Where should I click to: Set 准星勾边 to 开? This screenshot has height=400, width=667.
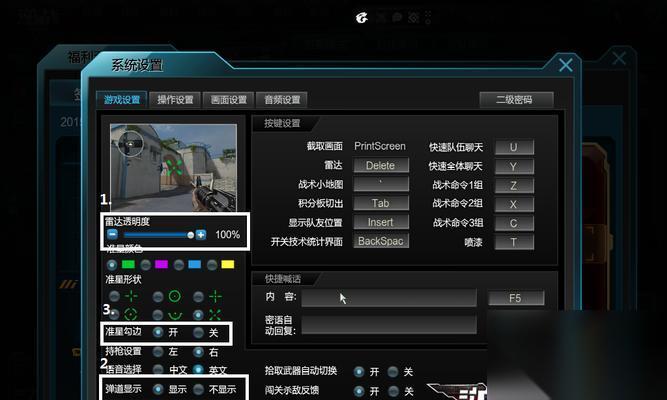158,332
